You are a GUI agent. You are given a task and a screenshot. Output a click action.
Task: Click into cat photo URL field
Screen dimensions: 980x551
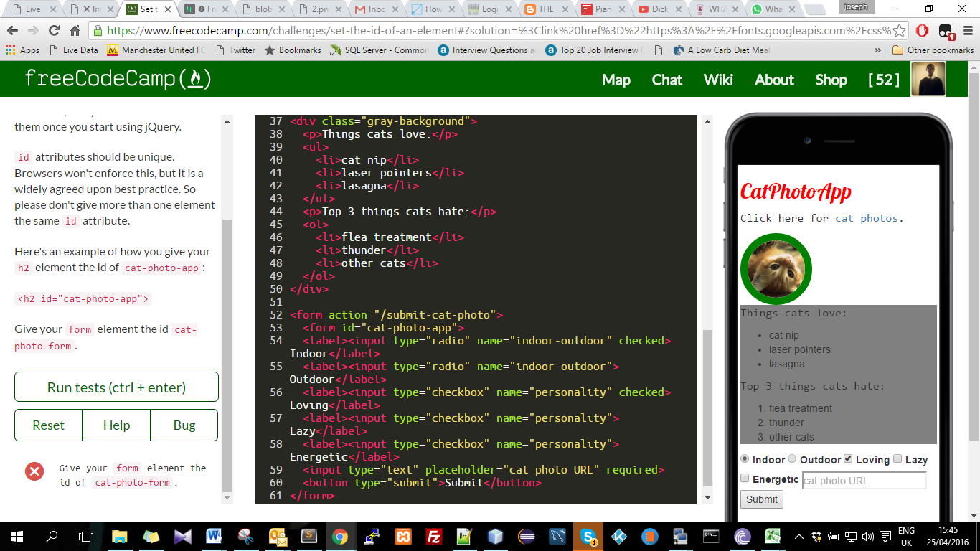click(x=864, y=480)
